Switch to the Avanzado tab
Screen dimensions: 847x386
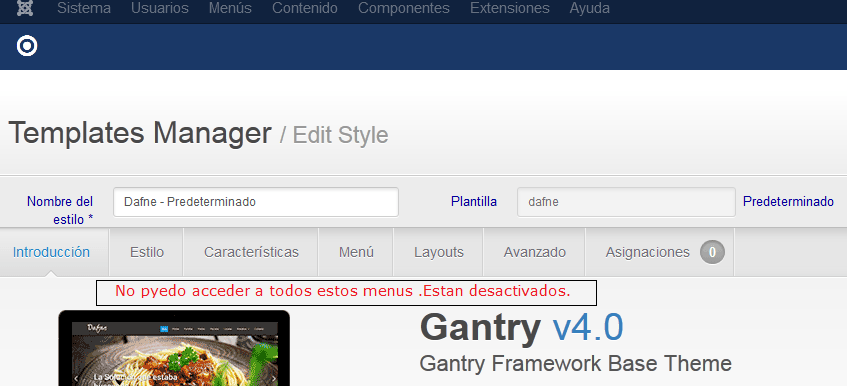pos(534,252)
